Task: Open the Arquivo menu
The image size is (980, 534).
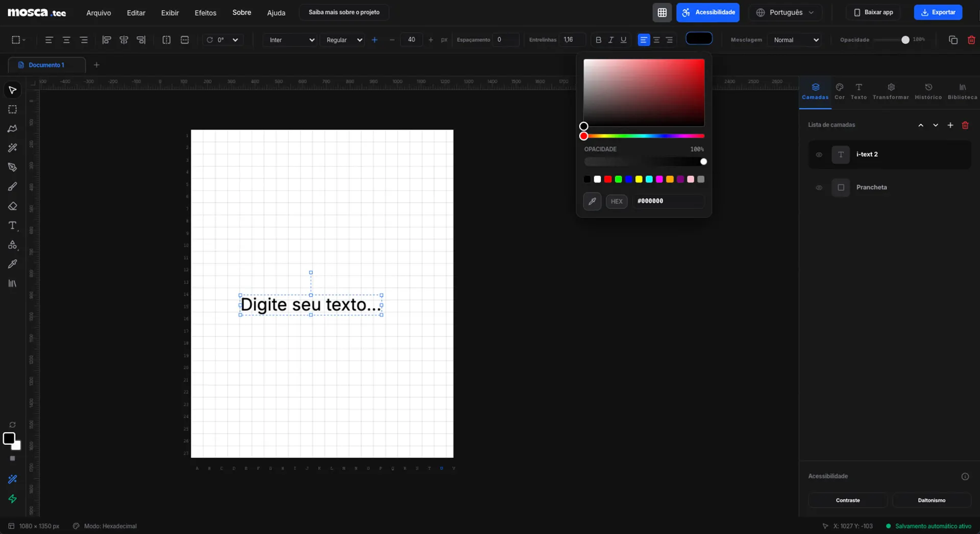Action: (x=99, y=13)
